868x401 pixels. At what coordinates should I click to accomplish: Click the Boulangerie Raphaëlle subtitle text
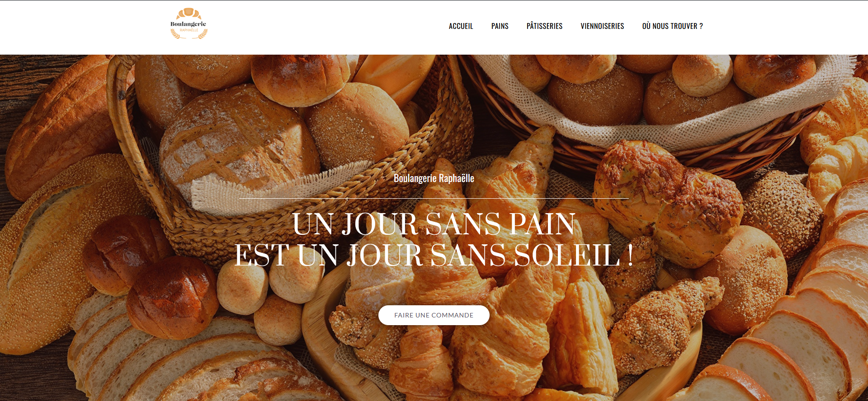434,178
